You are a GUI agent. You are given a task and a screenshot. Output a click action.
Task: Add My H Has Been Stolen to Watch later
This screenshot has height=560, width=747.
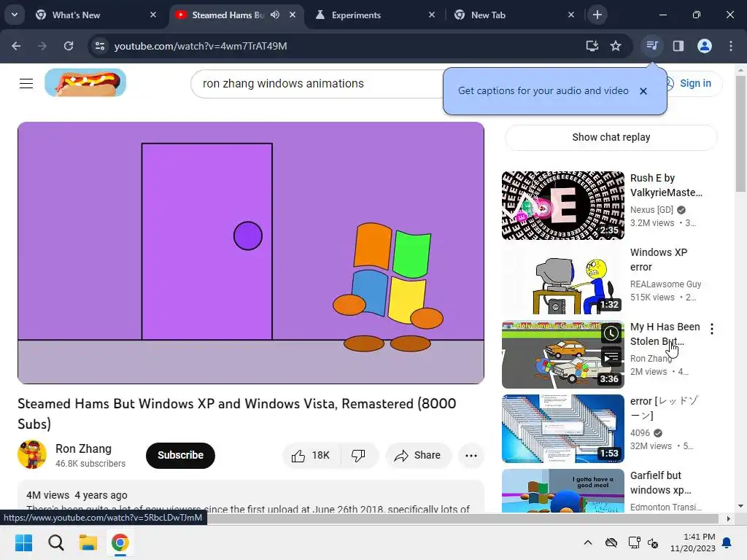pyautogui.click(x=611, y=333)
